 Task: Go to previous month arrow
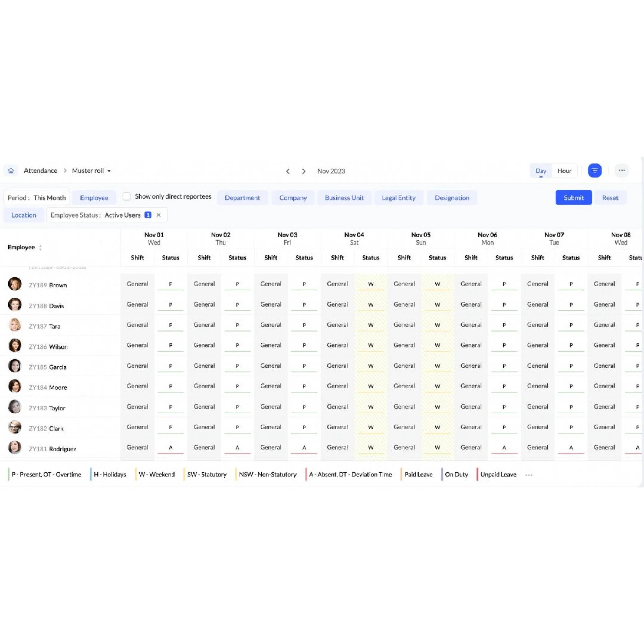point(288,171)
